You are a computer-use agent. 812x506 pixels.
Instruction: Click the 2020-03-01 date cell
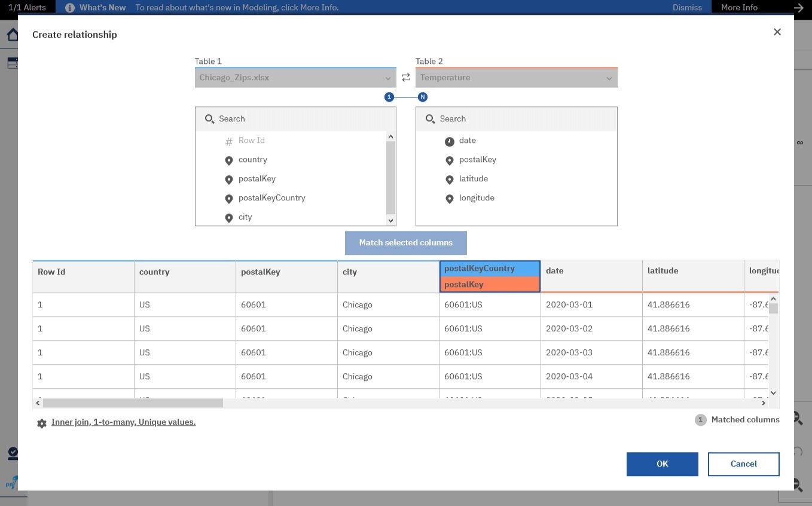tap(591, 305)
